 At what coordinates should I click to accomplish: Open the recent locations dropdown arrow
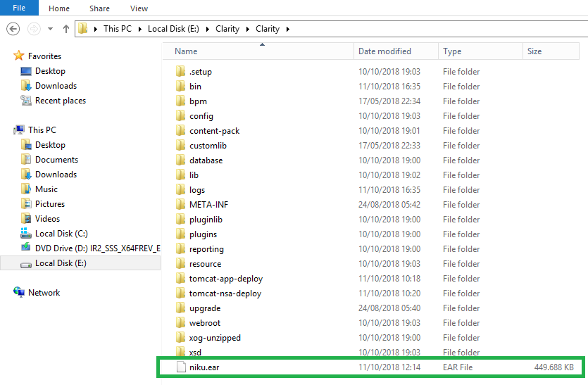tap(50, 29)
